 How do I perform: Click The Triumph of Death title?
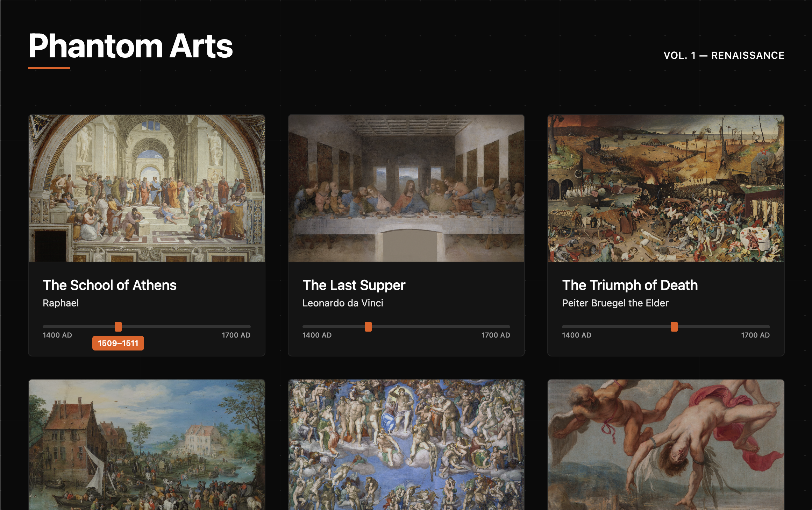630,285
